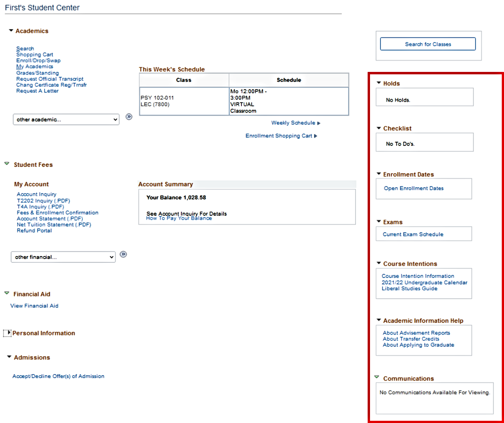Open the My Academics link
The width and height of the screenshot is (504, 423).
pyautogui.click(x=35, y=66)
